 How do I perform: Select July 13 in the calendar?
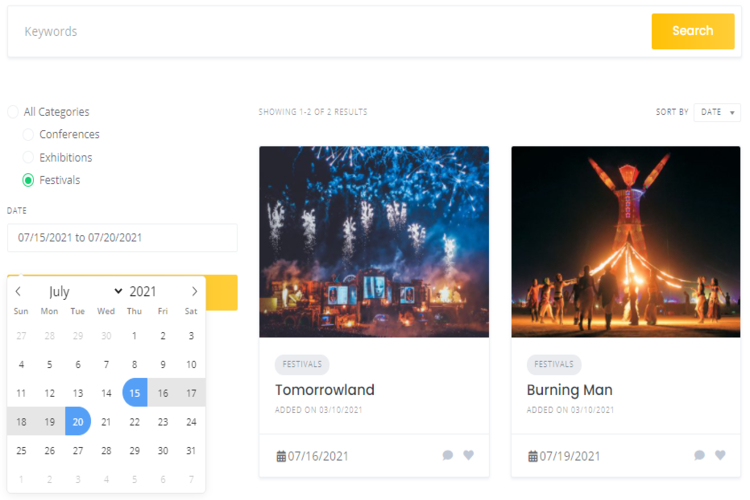point(78,393)
